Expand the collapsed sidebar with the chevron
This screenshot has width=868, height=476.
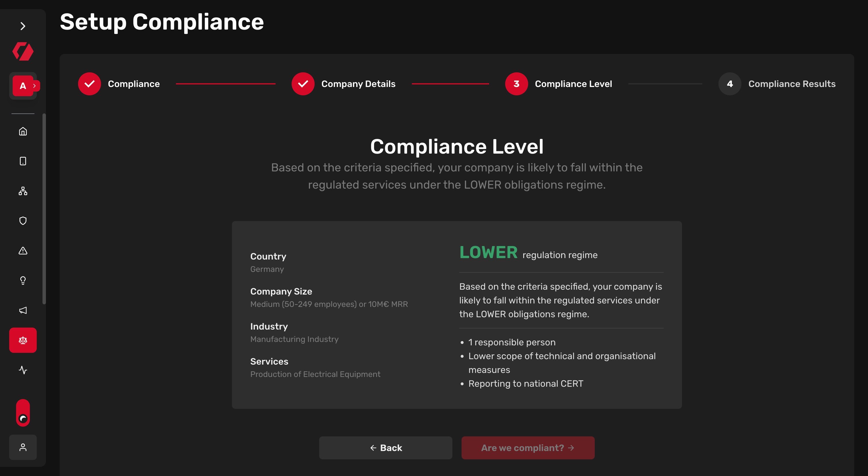23,26
